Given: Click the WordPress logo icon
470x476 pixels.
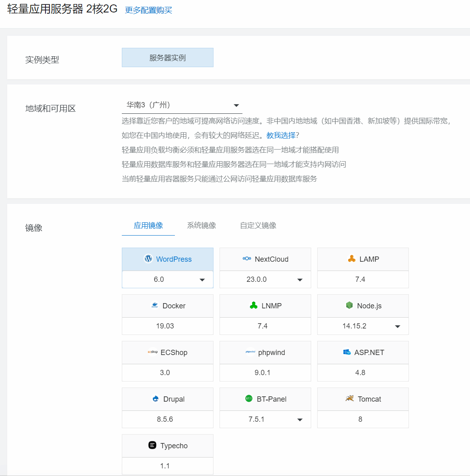Looking at the screenshot, I should 148,259.
